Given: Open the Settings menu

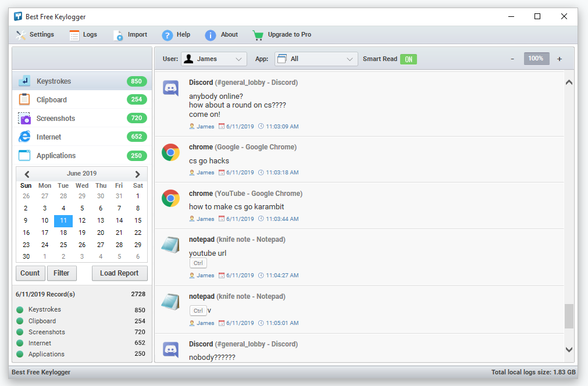Looking at the screenshot, I should (35, 35).
